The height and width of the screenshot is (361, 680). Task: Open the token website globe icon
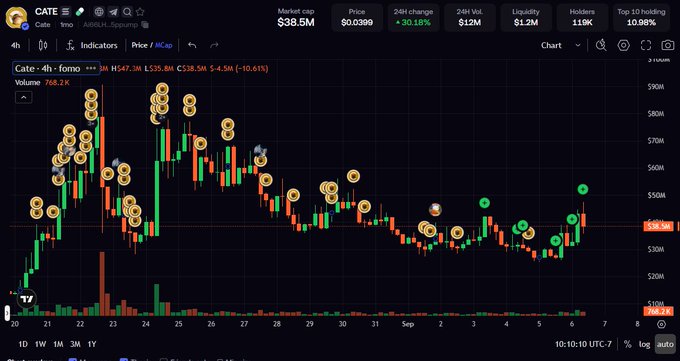[x=99, y=12]
